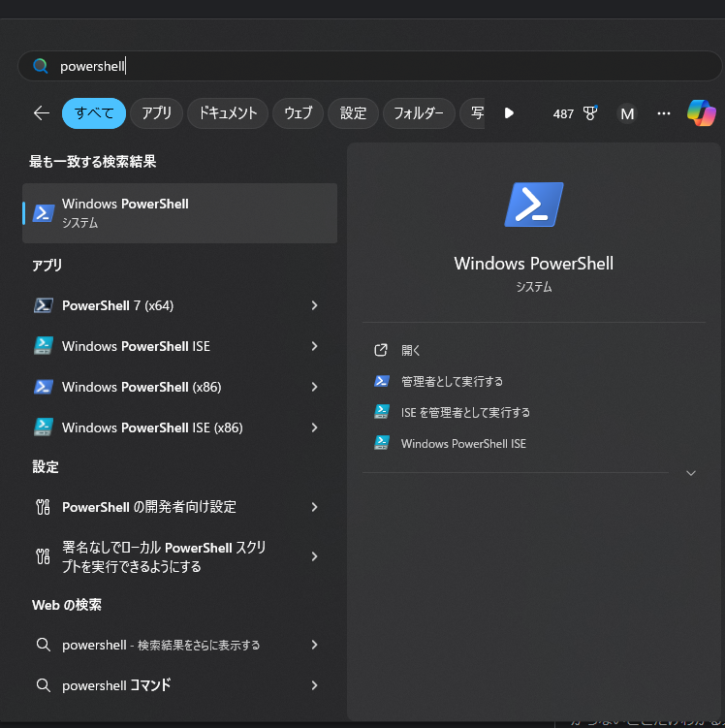Click the 署名なしでローカル PowerShell setting icon
The width and height of the screenshot is (725, 728).
click(43, 556)
